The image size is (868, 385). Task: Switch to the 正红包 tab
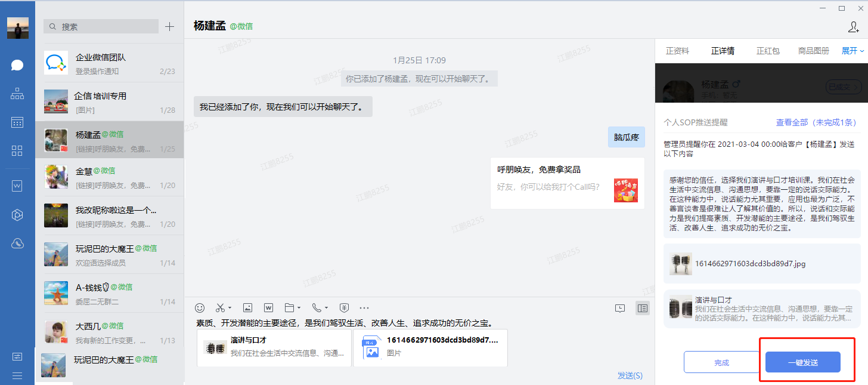click(x=768, y=51)
